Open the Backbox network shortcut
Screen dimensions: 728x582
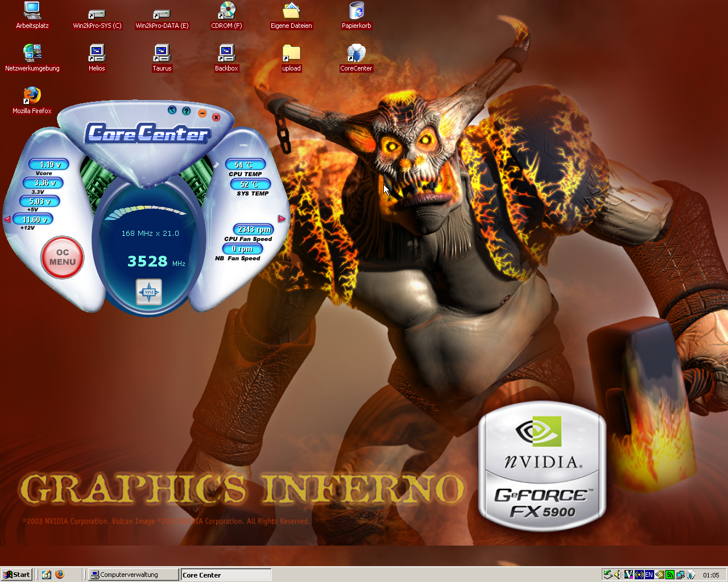(226, 59)
